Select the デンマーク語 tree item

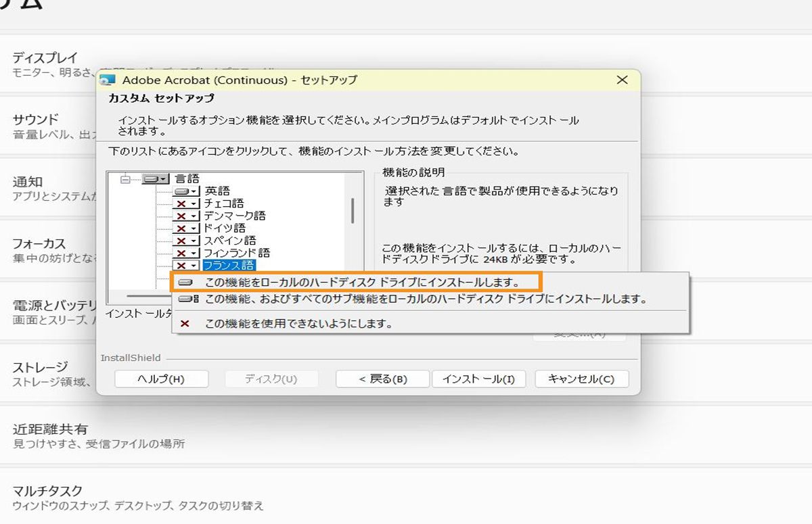point(235,216)
